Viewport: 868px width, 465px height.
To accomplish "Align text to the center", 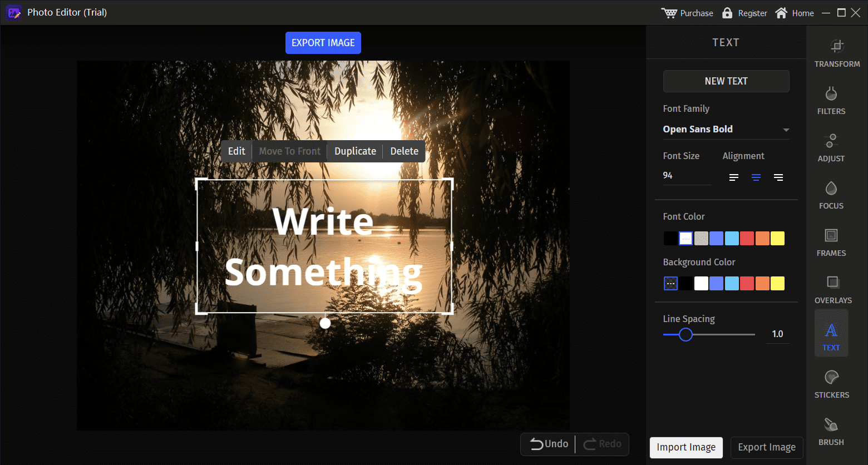I will tap(756, 177).
